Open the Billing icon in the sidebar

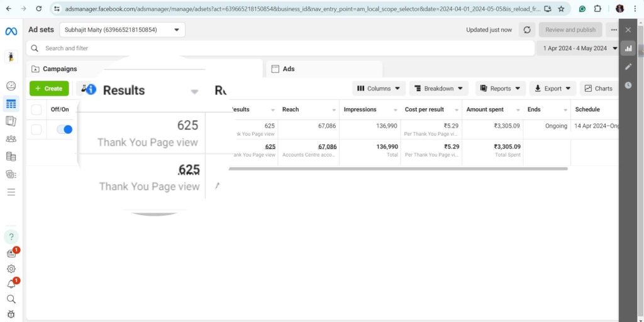(x=11, y=157)
